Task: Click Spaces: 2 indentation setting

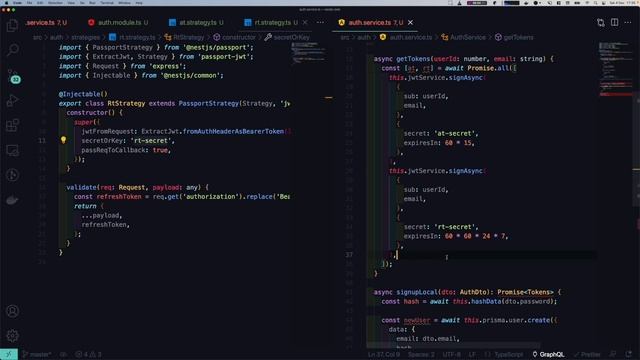Action: [421, 354]
